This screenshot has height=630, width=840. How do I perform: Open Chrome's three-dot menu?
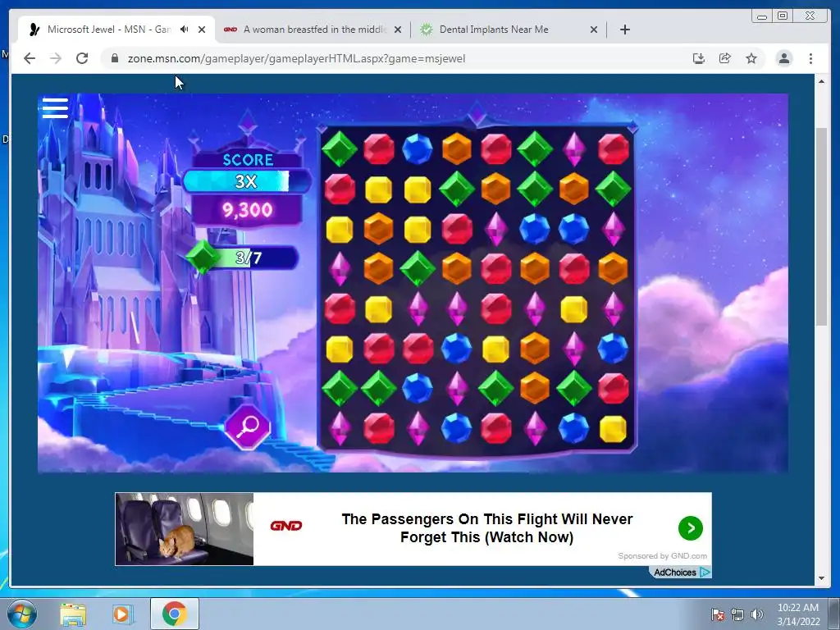(810, 58)
